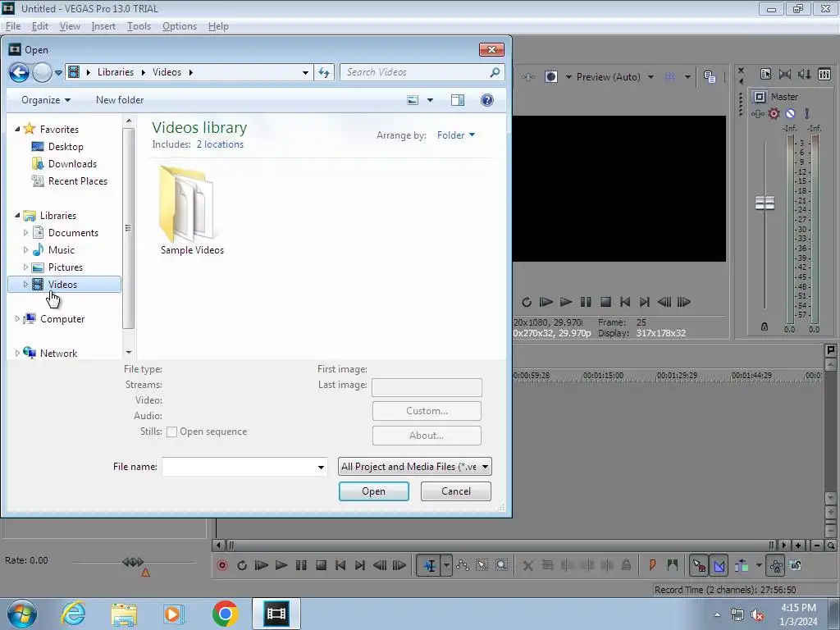Toggle the fader lock icon below the Master fader
Screen dimensions: 840x630
[x=765, y=326]
